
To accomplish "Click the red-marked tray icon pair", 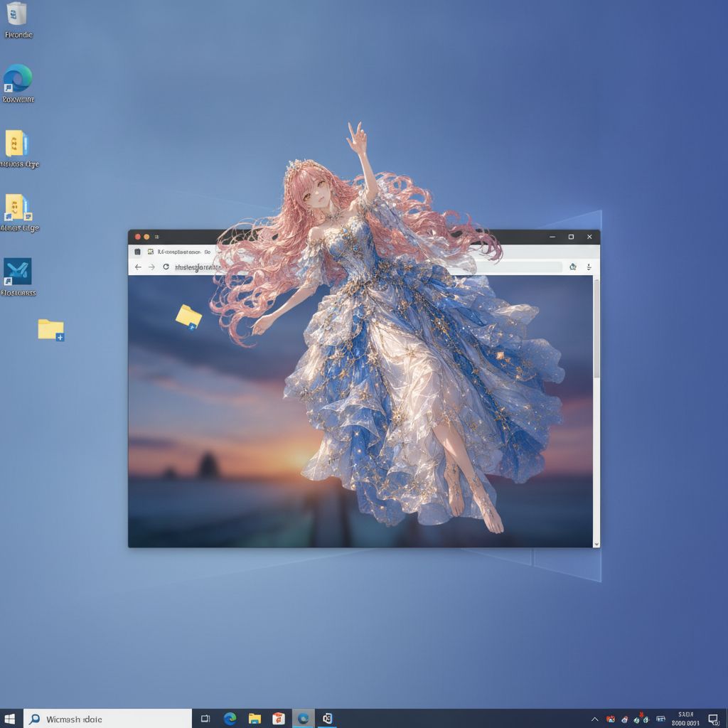I will click(641, 718).
